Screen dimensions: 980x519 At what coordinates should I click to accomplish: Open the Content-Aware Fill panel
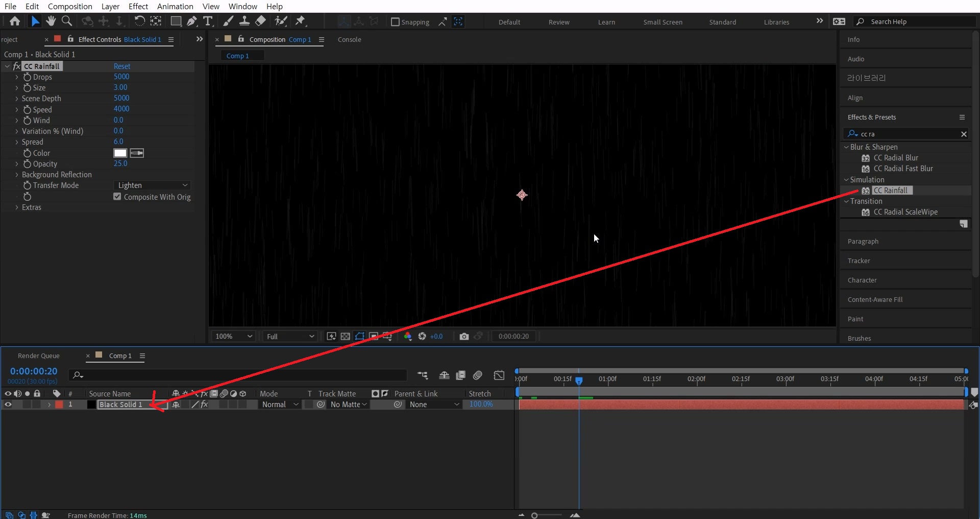click(875, 299)
